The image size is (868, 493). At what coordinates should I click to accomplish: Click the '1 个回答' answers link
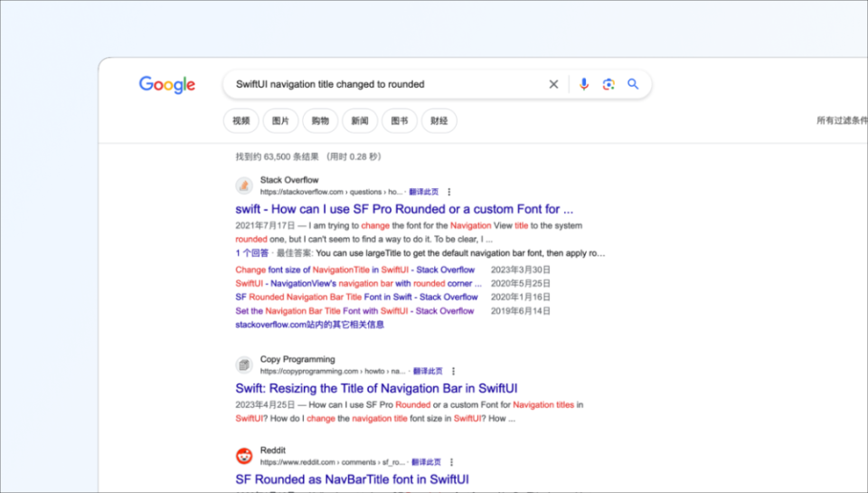pos(252,253)
